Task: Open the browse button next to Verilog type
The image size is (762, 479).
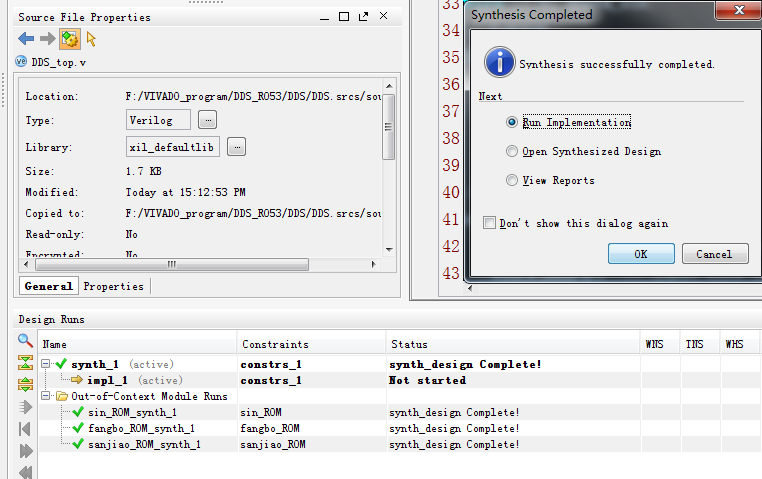Action: click(207, 120)
